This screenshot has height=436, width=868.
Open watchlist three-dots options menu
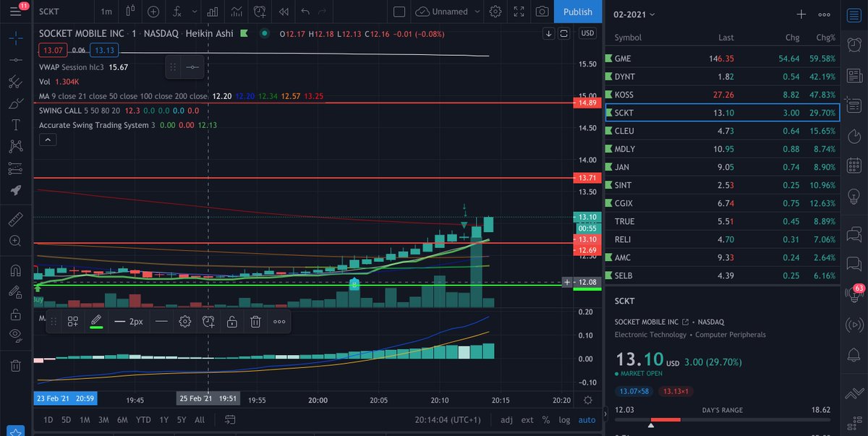click(x=824, y=14)
